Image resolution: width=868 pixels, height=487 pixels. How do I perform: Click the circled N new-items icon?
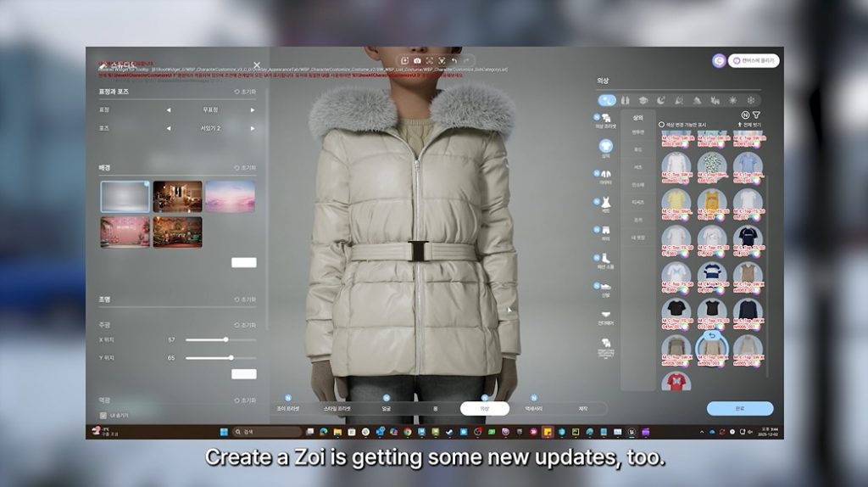(745, 115)
